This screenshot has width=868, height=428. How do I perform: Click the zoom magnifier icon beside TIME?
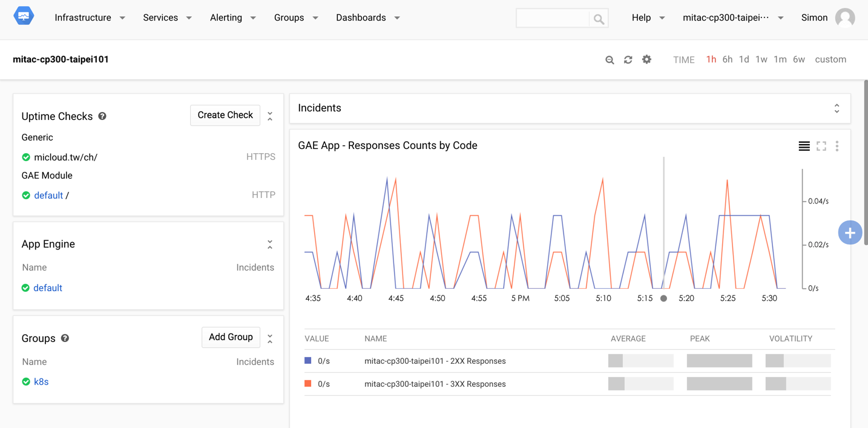(x=610, y=60)
